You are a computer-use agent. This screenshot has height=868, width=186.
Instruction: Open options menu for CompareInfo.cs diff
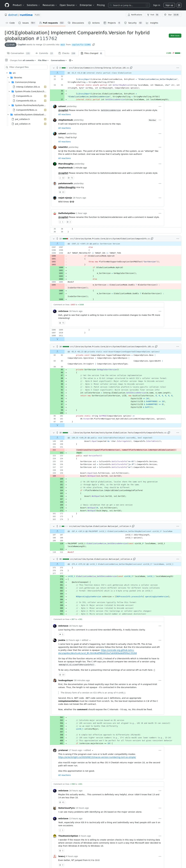(x=178, y=239)
